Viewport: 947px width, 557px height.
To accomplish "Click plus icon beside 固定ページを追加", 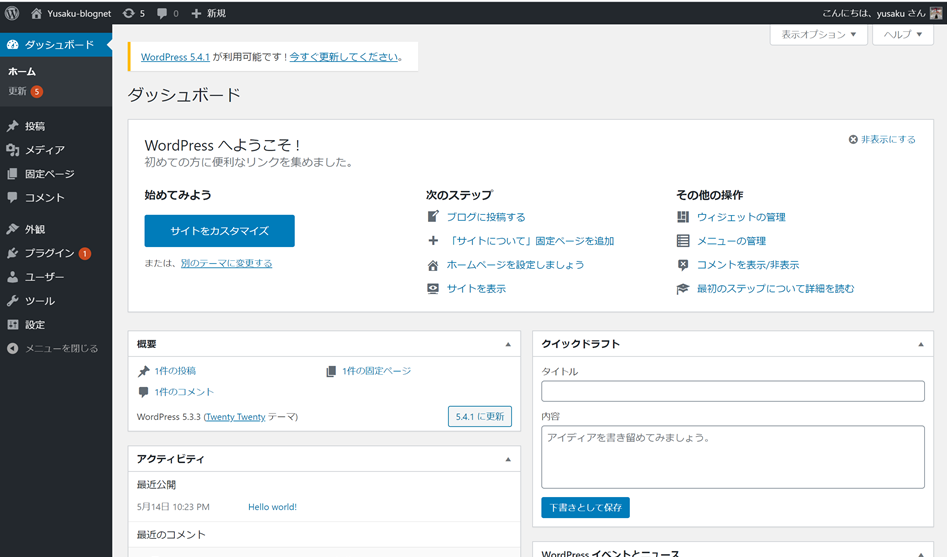I will click(x=433, y=240).
